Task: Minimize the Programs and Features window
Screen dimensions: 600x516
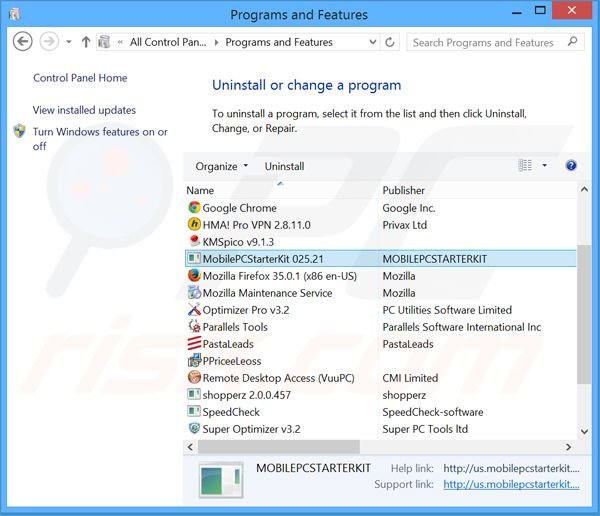Action: (x=517, y=11)
